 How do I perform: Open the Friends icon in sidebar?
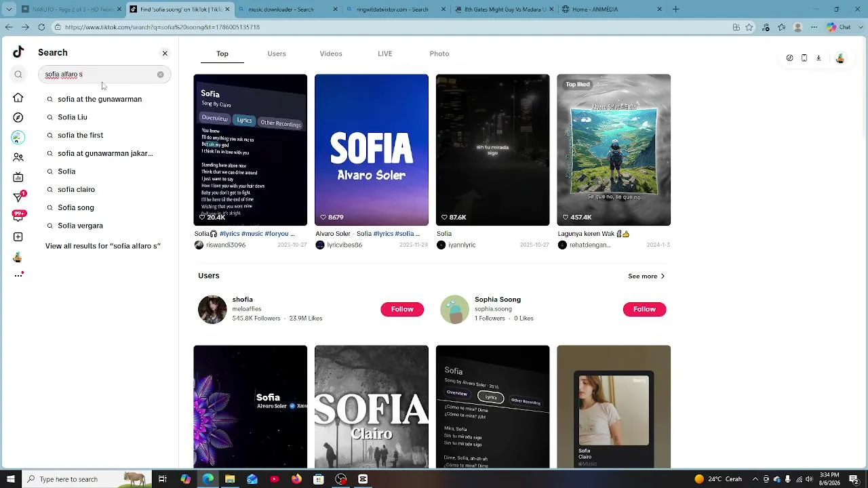pos(18,157)
